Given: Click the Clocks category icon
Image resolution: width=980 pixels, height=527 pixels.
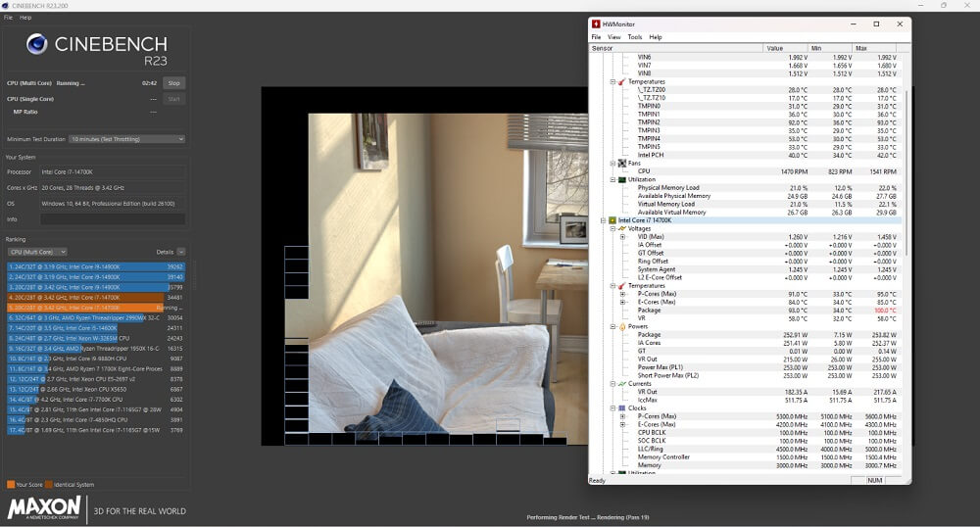Looking at the screenshot, I should (x=621, y=407).
